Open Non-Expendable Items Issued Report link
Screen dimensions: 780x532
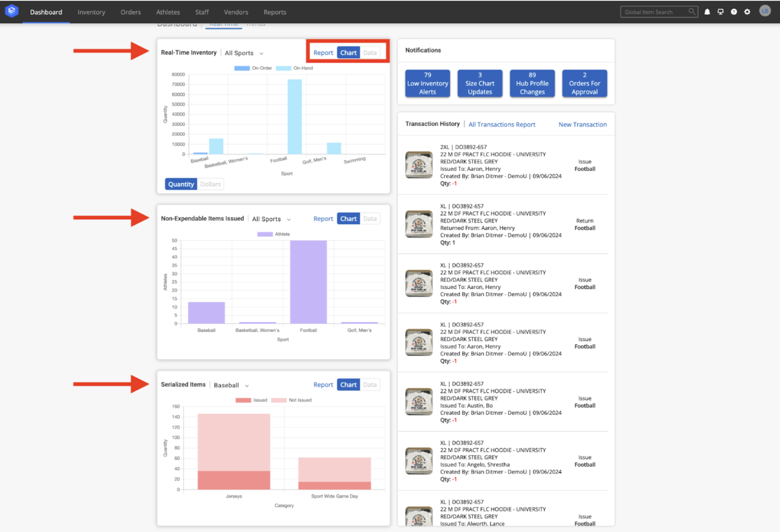tap(323, 219)
